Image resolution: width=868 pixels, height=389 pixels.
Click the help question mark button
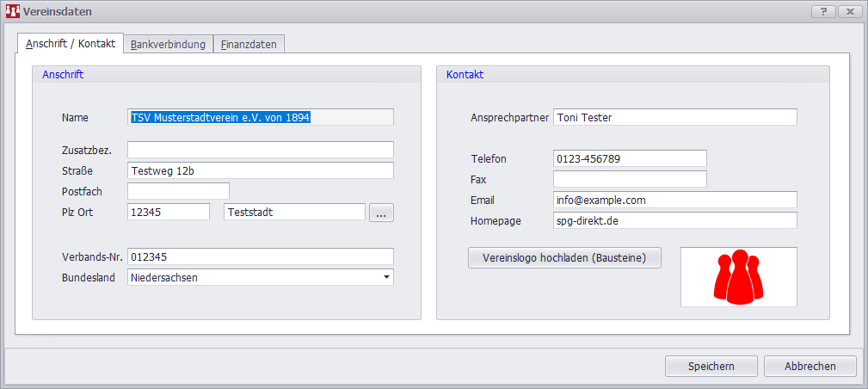coord(823,12)
